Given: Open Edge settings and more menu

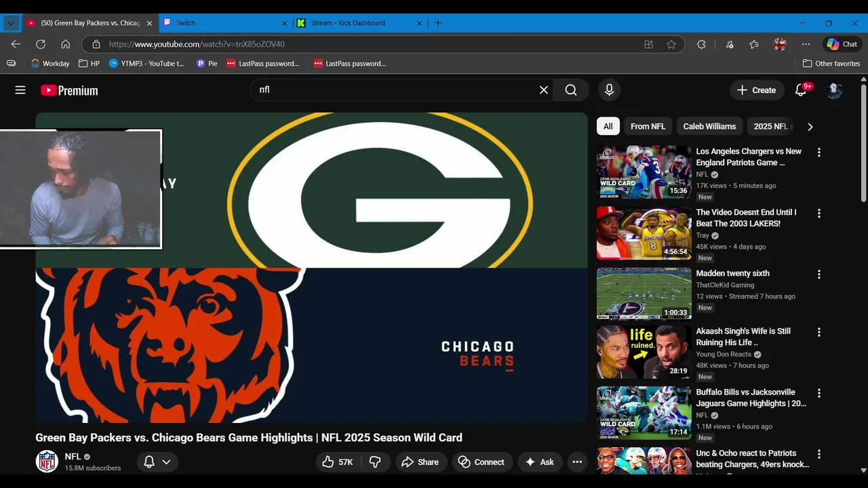Looking at the screenshot, I should (x=806, y=44).
